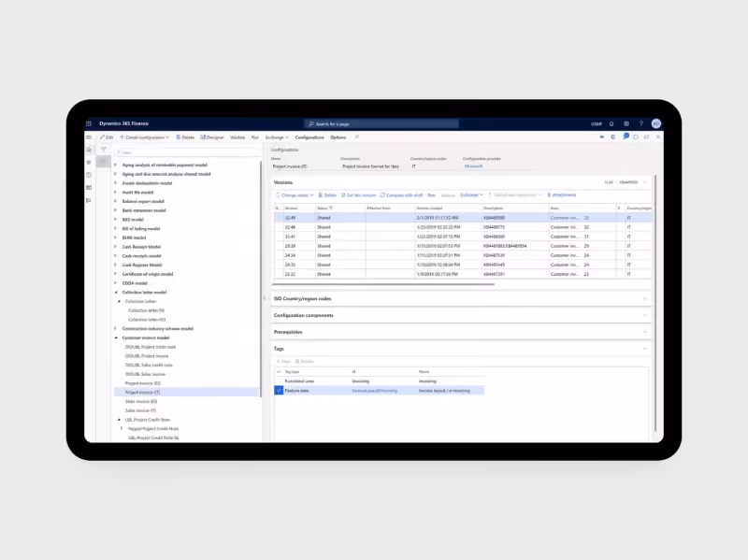Refresh the page with circular arrow icon

(x=636, y=137)
